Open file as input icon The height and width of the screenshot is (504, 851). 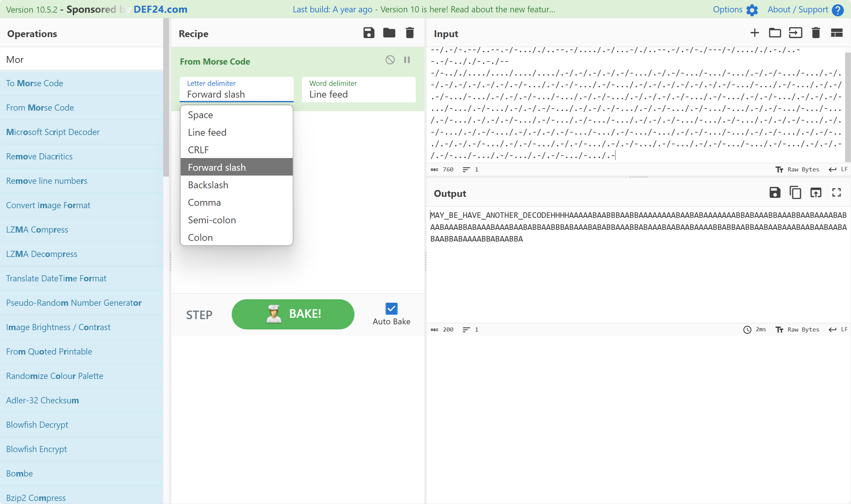pos(775,33)
